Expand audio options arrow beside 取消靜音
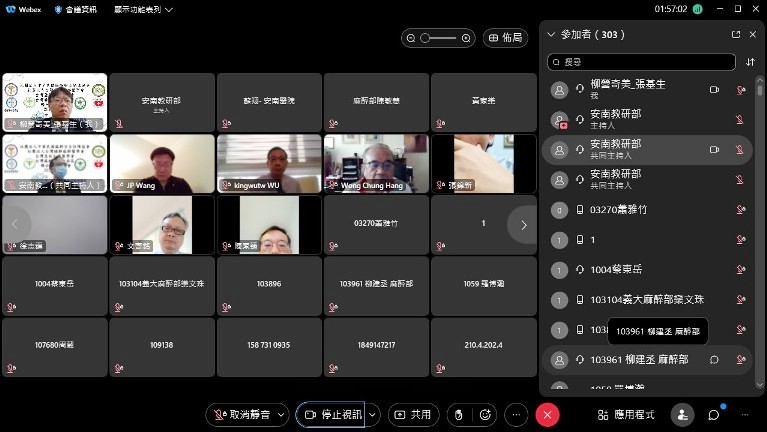767x432 pixels. click(282, 414)
